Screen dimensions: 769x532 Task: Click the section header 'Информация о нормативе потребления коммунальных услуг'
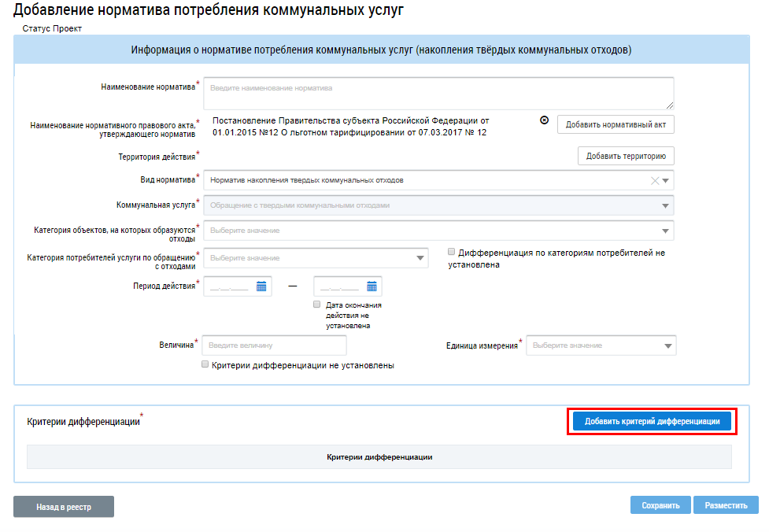[381, 50]
